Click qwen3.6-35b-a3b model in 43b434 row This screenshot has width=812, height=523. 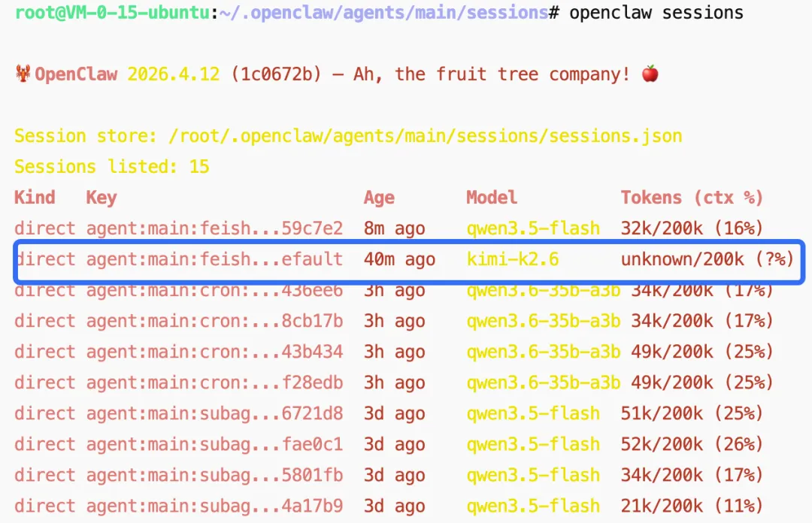[544, 352]
